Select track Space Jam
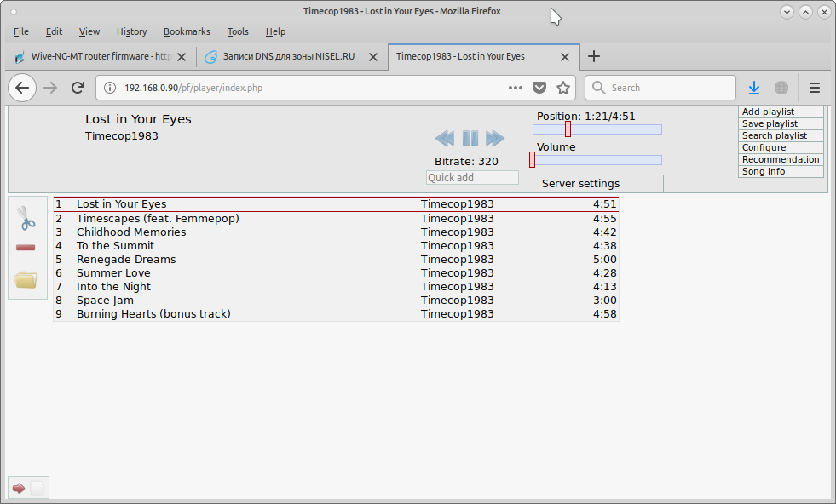This screenshot has width=836, height=504. pyautogui.click(x=336, y=301)
